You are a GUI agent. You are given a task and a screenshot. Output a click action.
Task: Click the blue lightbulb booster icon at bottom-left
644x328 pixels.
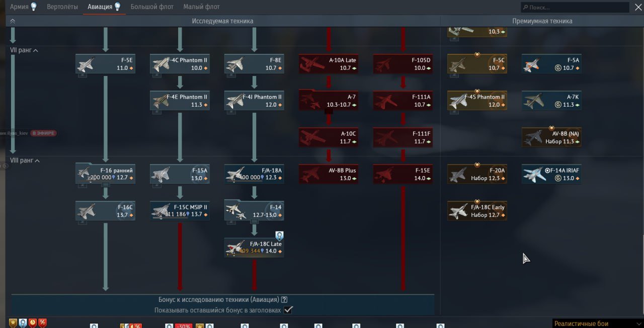point(23,323)
